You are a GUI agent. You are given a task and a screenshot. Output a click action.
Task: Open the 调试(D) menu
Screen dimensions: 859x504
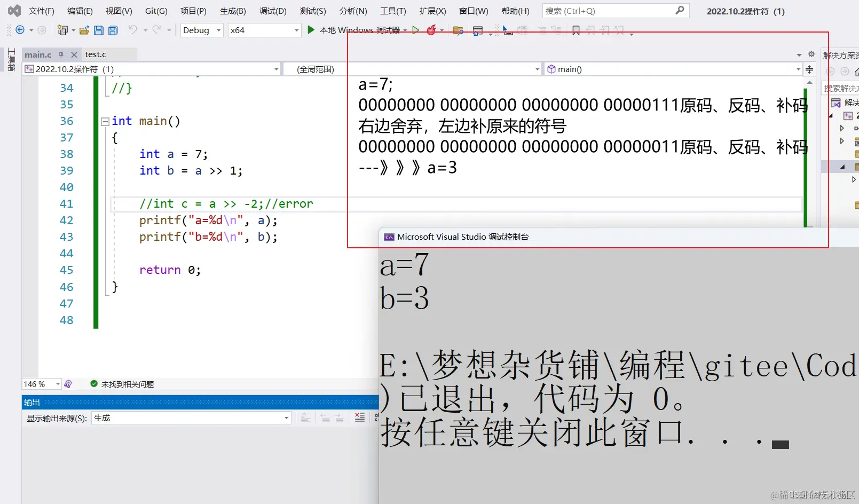273,11
